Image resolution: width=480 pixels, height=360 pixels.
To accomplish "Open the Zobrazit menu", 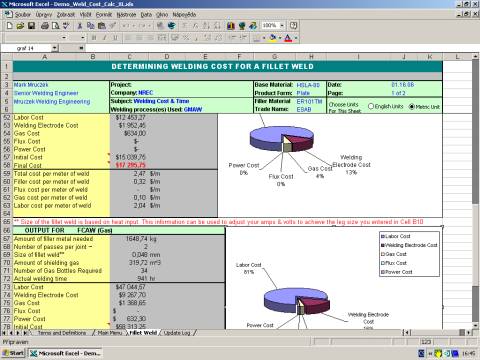I will [x=66, y=15].
